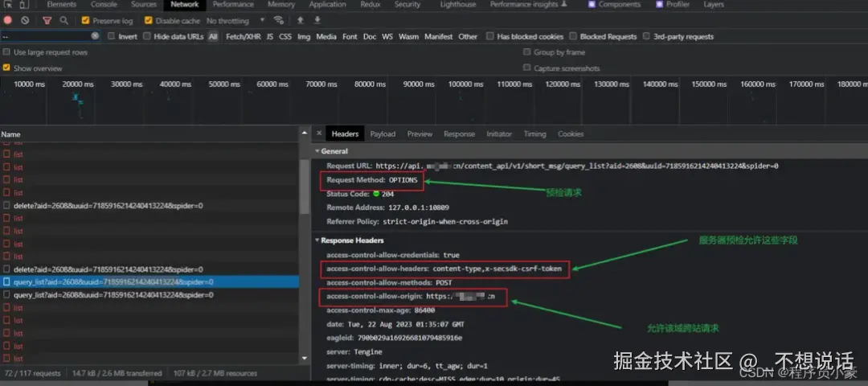Enable Hide data URLs checkbox
The width and height of the screenshot is (868, 386).
click(x=147, y=36)
